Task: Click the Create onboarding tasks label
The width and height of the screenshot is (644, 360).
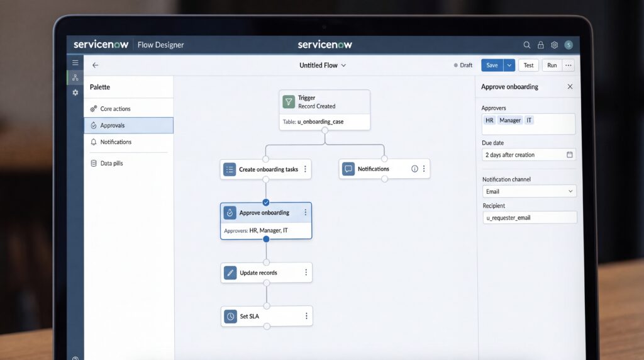Action: pyautogui.click(x=269, y=169)
